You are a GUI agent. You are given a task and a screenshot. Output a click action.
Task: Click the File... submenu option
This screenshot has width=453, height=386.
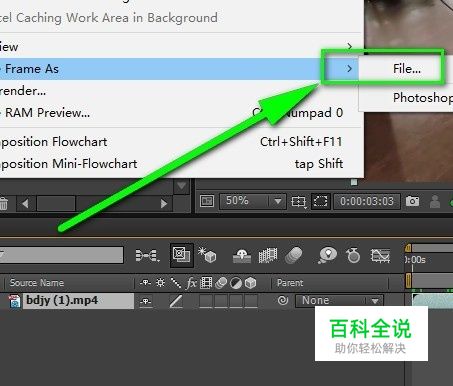coord(406,69)
